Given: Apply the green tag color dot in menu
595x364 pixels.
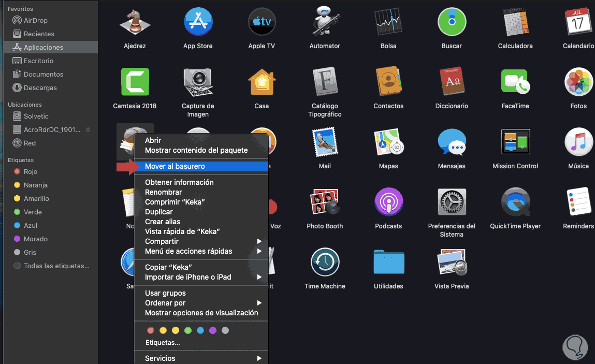Looking at the screenshot, I should pos(188,330).
